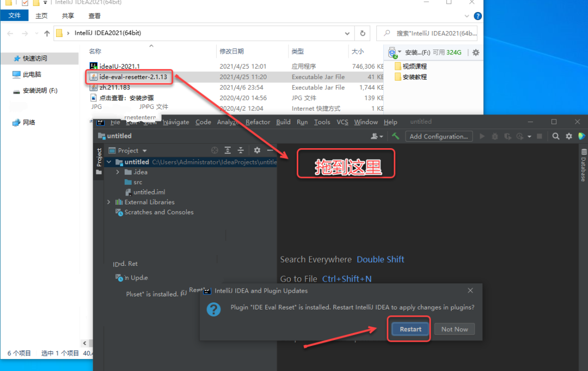Go back in Explorer navigation
The height and width of the screenshot is (371, 588).
pyautogui.click(x=10, y=33)
